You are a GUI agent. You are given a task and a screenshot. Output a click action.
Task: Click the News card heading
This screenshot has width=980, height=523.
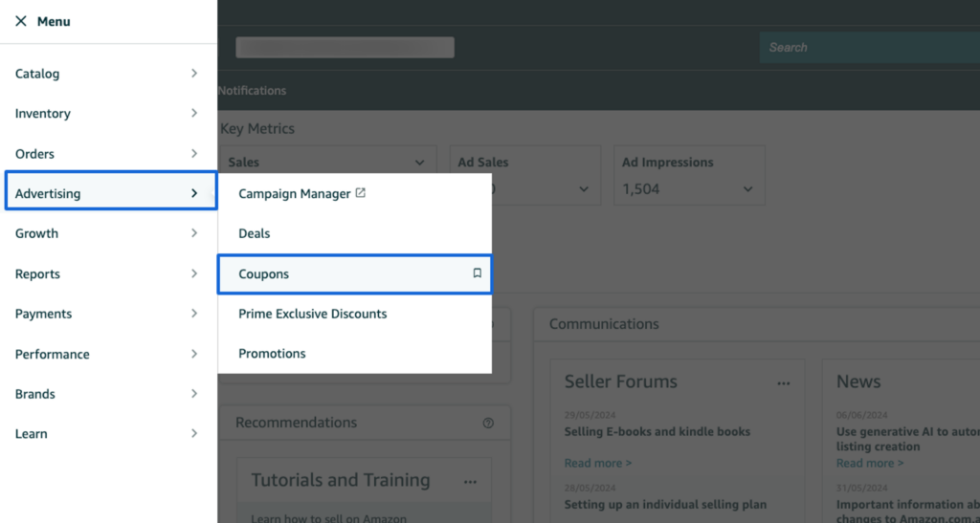tap(858, 381)
